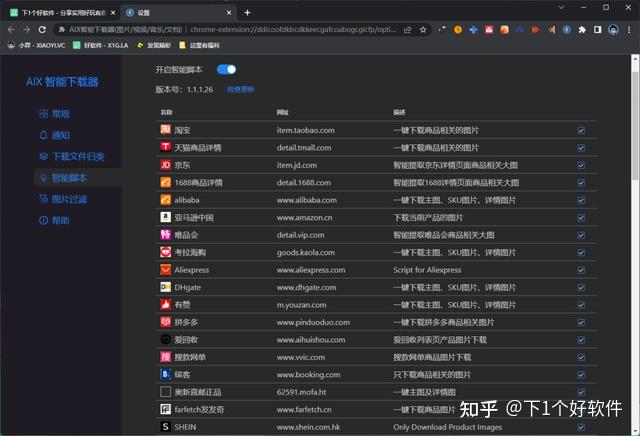Reload the page with browser refresh icon
The width and height of the screenshot is (640, 436).
pos(42,29)
